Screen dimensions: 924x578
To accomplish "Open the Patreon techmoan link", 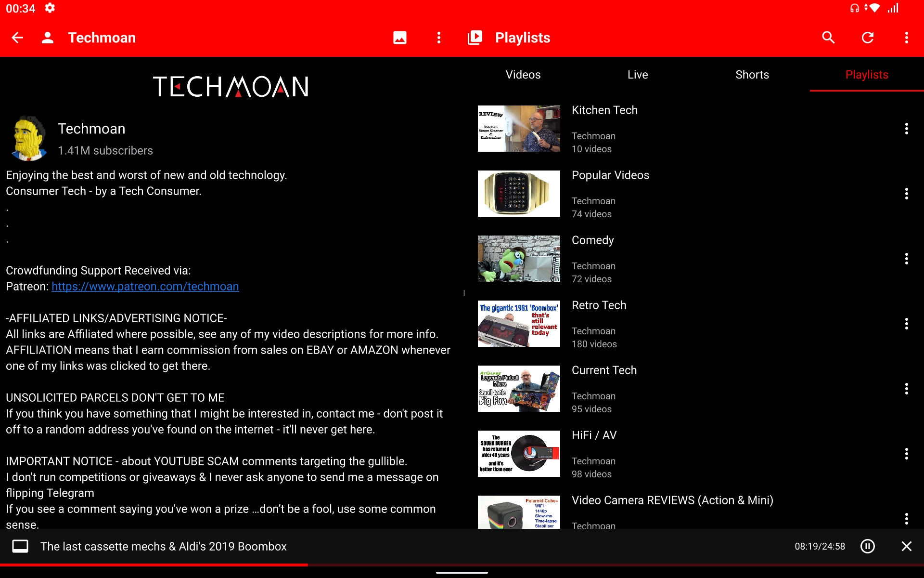I will 145,287.
